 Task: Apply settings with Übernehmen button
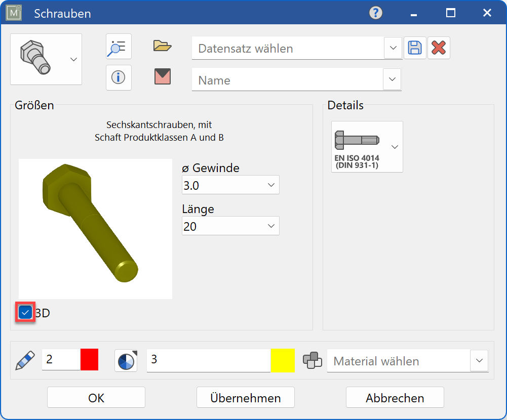point(245,397)
